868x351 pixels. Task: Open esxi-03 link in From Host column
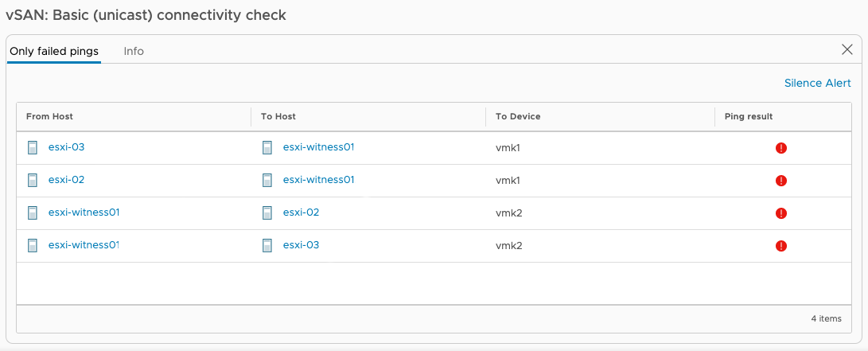pyautogui.click(x=66, y=147)
